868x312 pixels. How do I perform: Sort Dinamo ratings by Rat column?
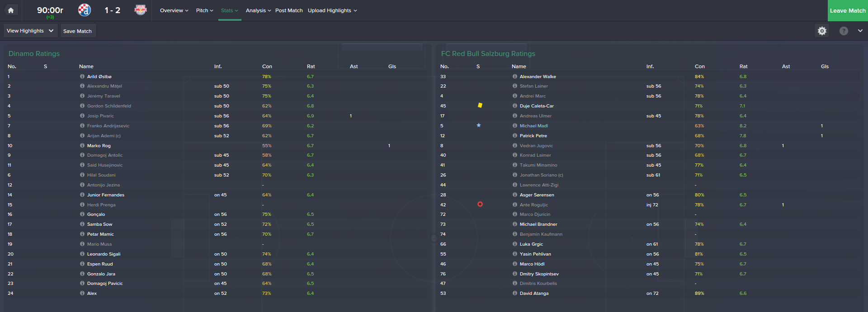[311, 66]
